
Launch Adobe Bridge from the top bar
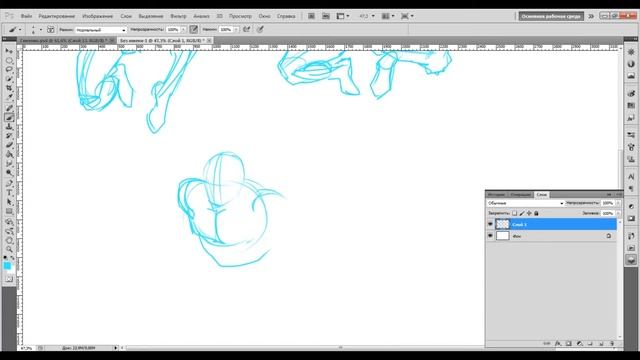[x=311, y=16]
